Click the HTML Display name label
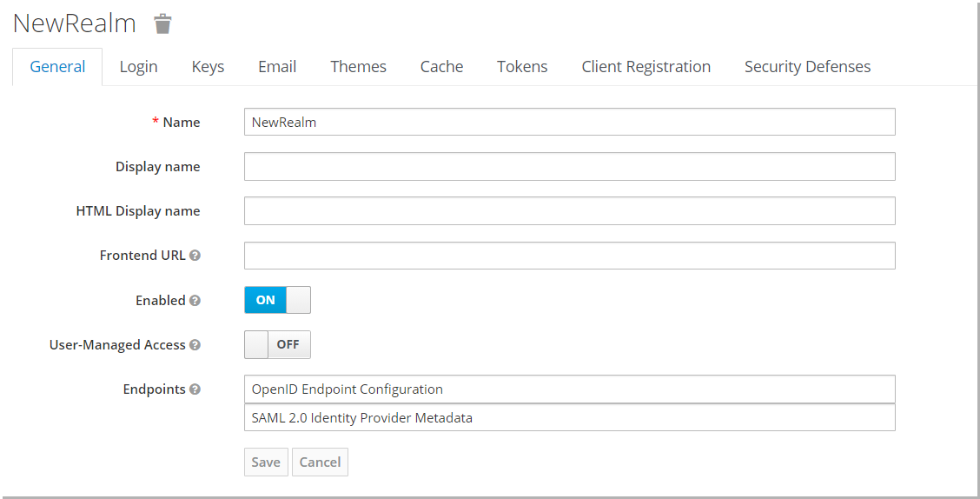This screenshot has width=980, height=499. (138, 210)
